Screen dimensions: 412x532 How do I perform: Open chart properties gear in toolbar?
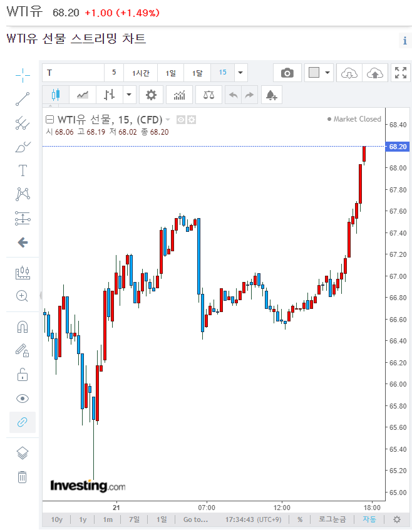coord(151,95)
